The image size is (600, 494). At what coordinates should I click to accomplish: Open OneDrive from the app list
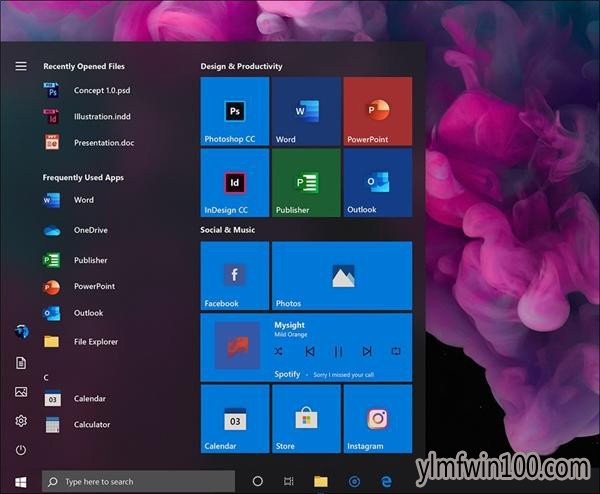point(76,230)
